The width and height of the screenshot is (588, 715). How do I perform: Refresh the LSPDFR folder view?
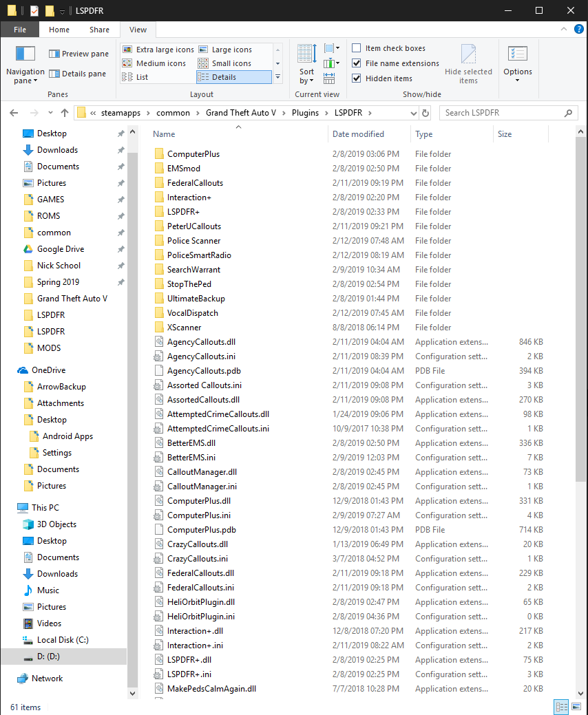click(x=425, y=113)
